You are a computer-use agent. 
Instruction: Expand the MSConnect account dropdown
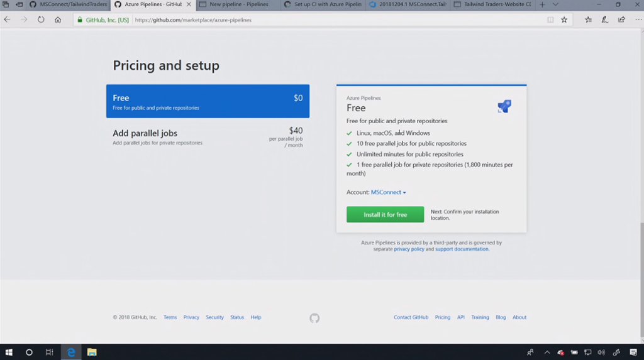tap(388, 192)
